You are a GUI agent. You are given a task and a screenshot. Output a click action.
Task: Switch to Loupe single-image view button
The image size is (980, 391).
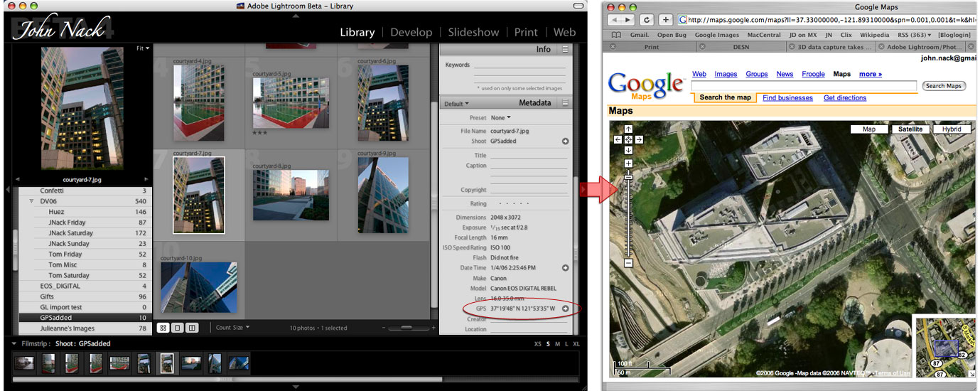click(x=178, y=328)
